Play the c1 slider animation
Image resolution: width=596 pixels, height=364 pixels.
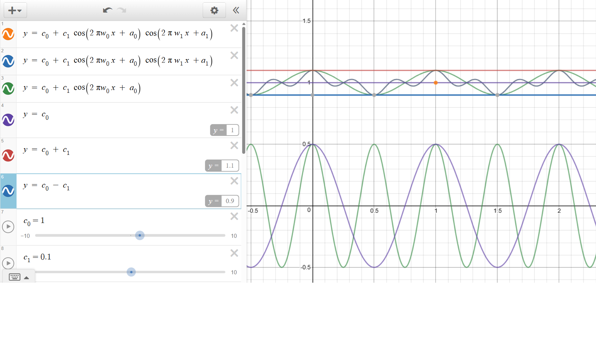tap(8, 263)
